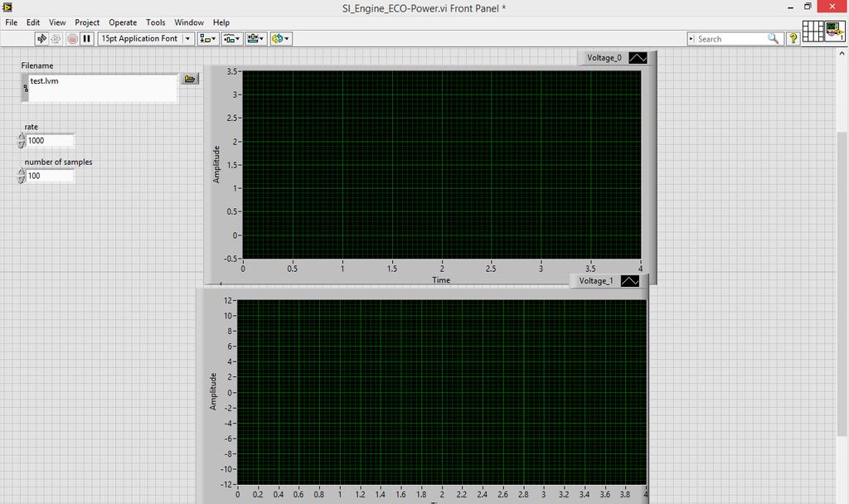This screenshot has height=504, width=849.
Task: Click the bottom waveform graph plot area
Action: click(442, 392)
